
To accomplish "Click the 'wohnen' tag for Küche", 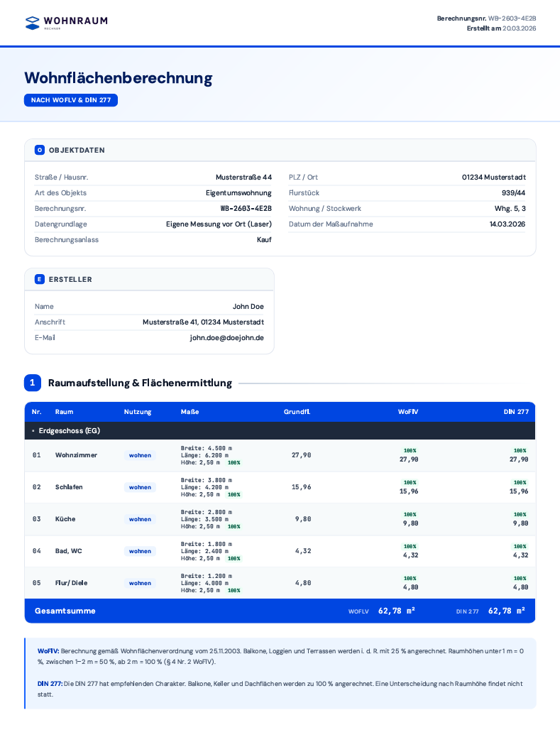I will point(140,519).
